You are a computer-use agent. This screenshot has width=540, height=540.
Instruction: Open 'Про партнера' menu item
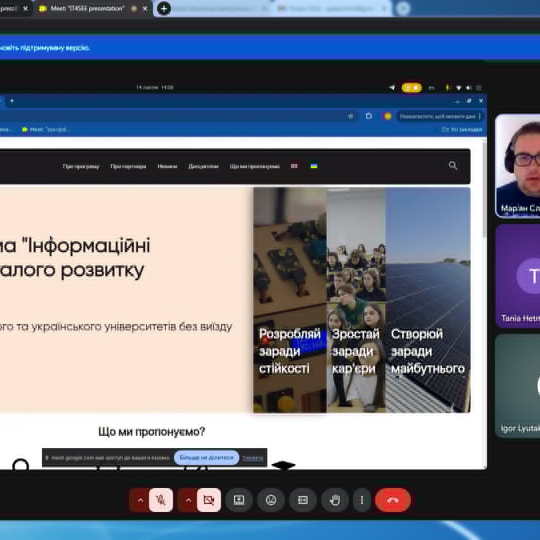coord(128,166)
